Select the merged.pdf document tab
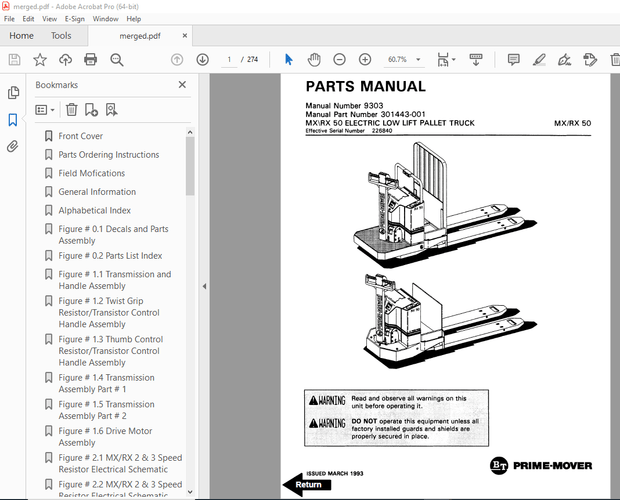 pyautogui.click(x=140, y=36)
